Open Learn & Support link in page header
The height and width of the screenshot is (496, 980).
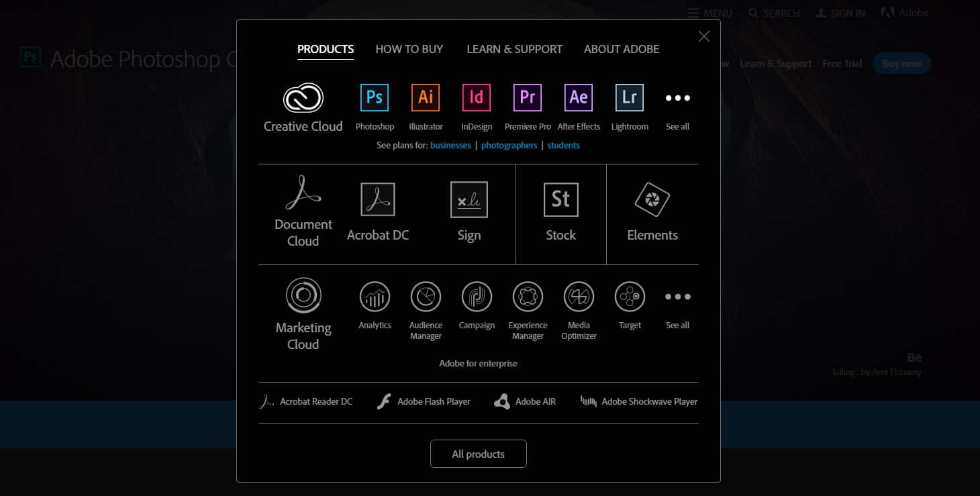[x=776, y=63]
